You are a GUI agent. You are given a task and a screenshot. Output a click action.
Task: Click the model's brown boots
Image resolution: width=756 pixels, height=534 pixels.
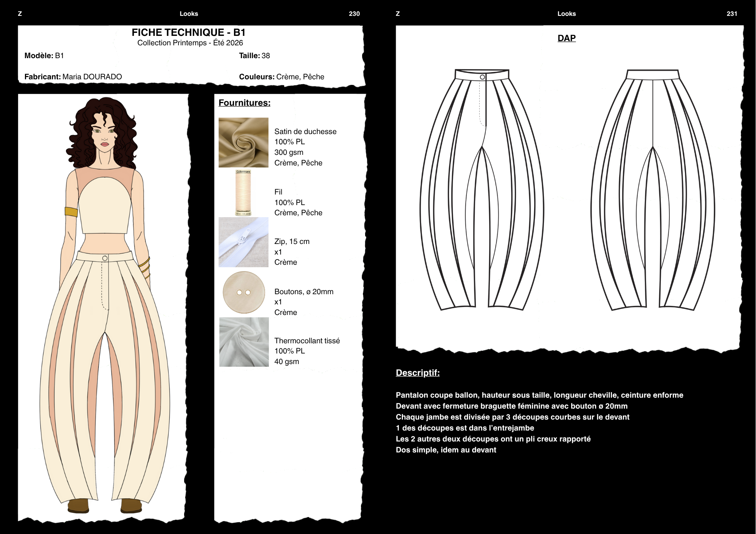[x=105, y=506]
